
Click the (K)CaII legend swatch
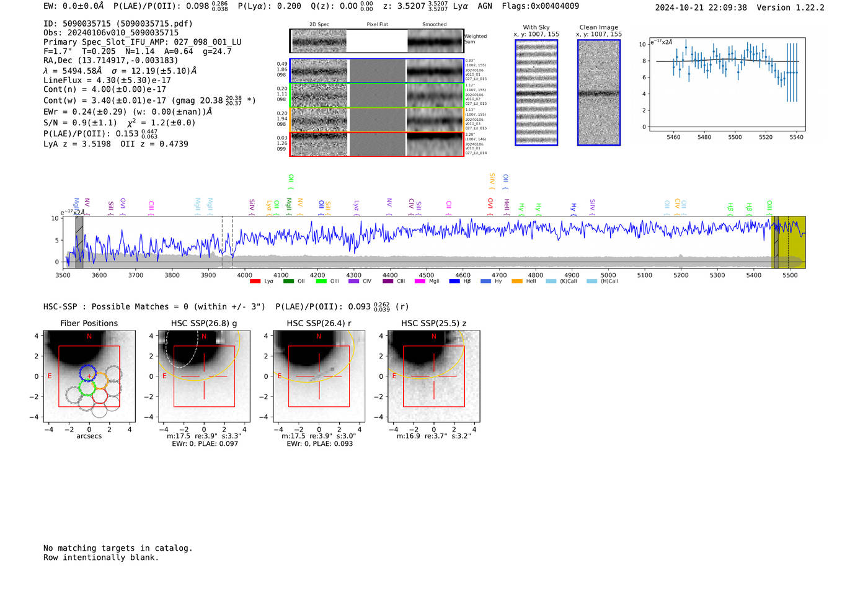[551, 282]
